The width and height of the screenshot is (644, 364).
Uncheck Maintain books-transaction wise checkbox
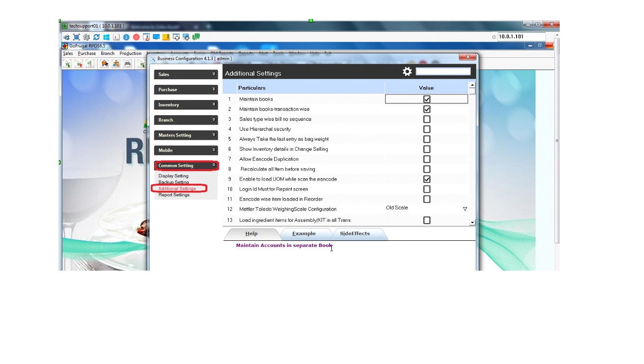tap(427, 109)
